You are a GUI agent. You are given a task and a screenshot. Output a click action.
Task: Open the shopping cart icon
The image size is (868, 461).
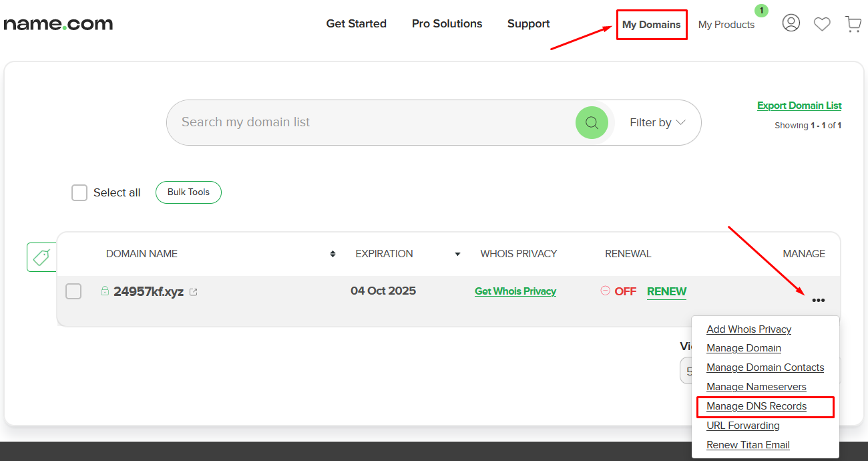[x=853, y=23]
